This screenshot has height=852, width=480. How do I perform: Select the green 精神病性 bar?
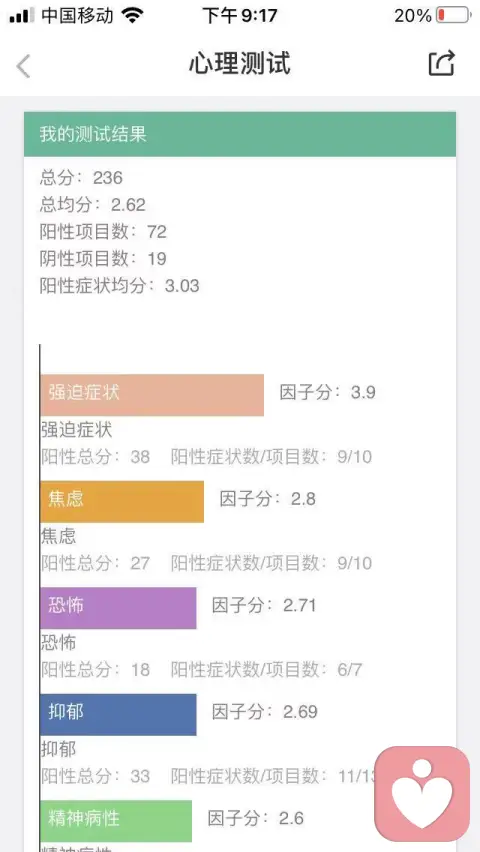(116, 820)
